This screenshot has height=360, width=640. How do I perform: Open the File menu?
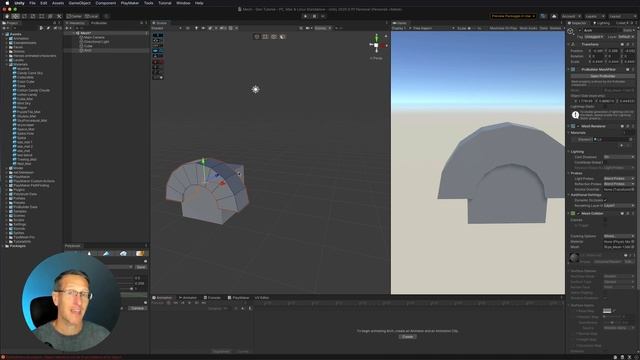32,3
